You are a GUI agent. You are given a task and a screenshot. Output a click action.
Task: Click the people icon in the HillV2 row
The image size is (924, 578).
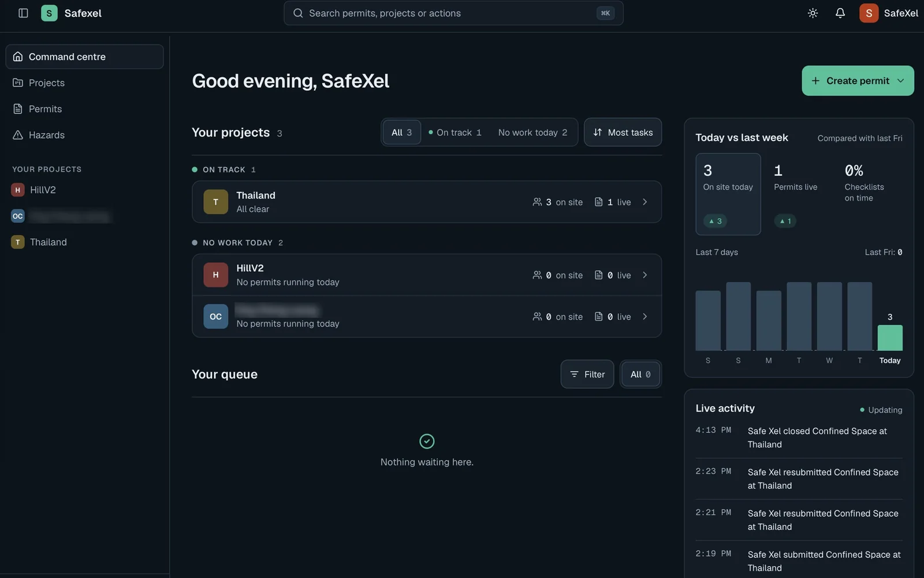(x=537, y=275)
